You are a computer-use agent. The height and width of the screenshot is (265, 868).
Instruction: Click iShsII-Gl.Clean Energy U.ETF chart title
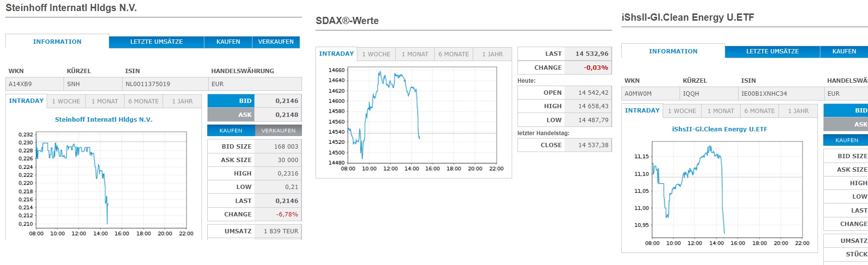point(719,129)
